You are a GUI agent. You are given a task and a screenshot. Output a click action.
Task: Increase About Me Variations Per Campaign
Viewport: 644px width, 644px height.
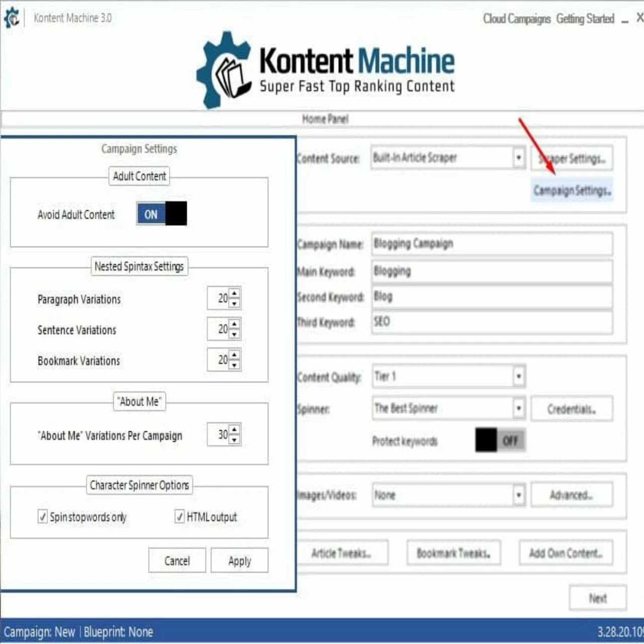click(234, 429)
